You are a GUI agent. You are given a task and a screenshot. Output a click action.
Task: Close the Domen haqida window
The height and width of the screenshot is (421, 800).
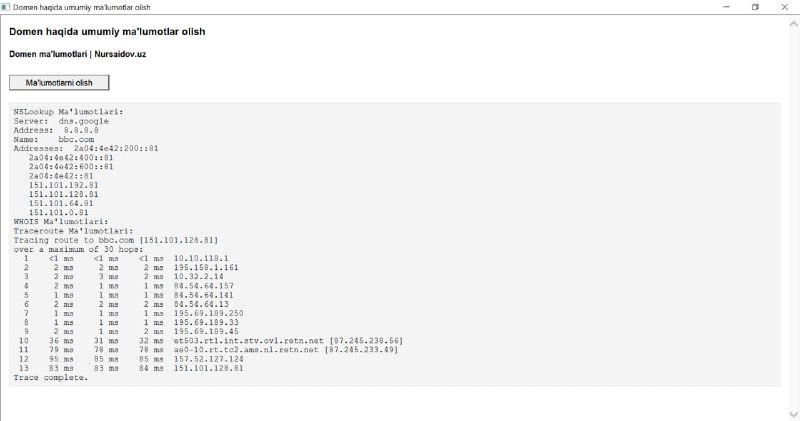coord(785,7)
